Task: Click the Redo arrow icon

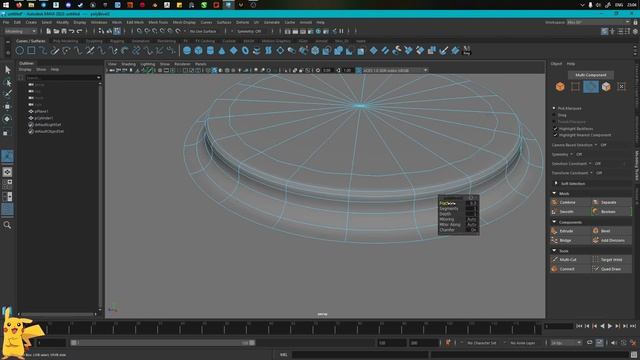Action: 80,31
